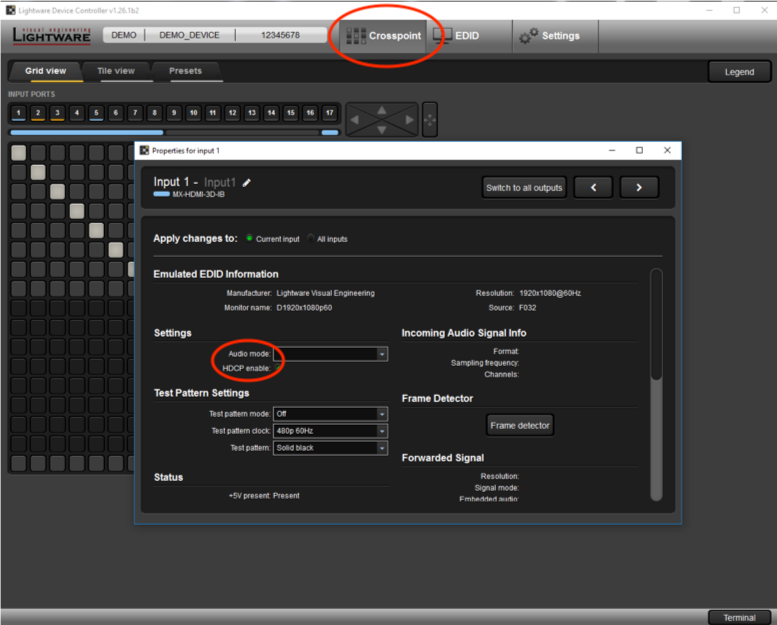Viewport: 777px width, 625px height.
Task: Select input port 12
Action: [x=232, y=113]
